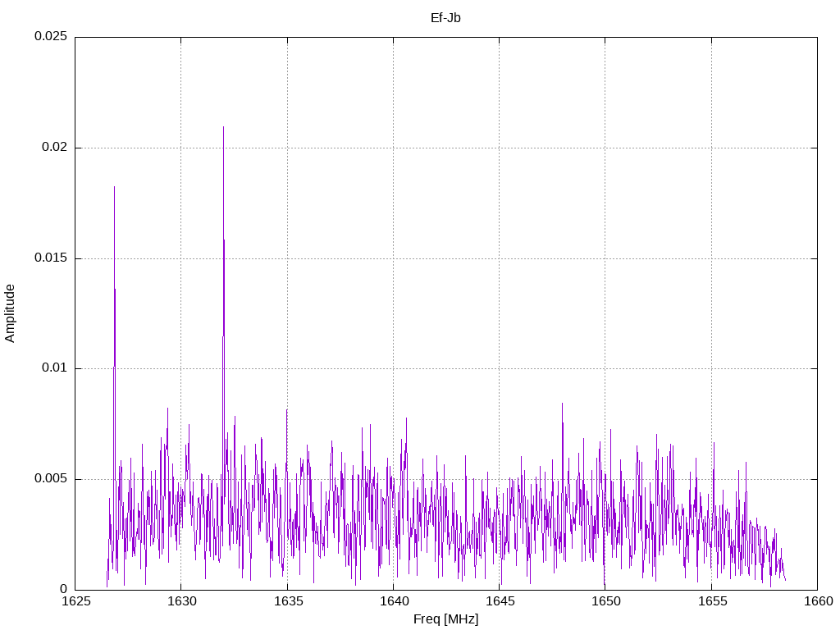Screen dimensions: 840x630
Task: Click x-axis tick value 1630
Action: (182, 601)
